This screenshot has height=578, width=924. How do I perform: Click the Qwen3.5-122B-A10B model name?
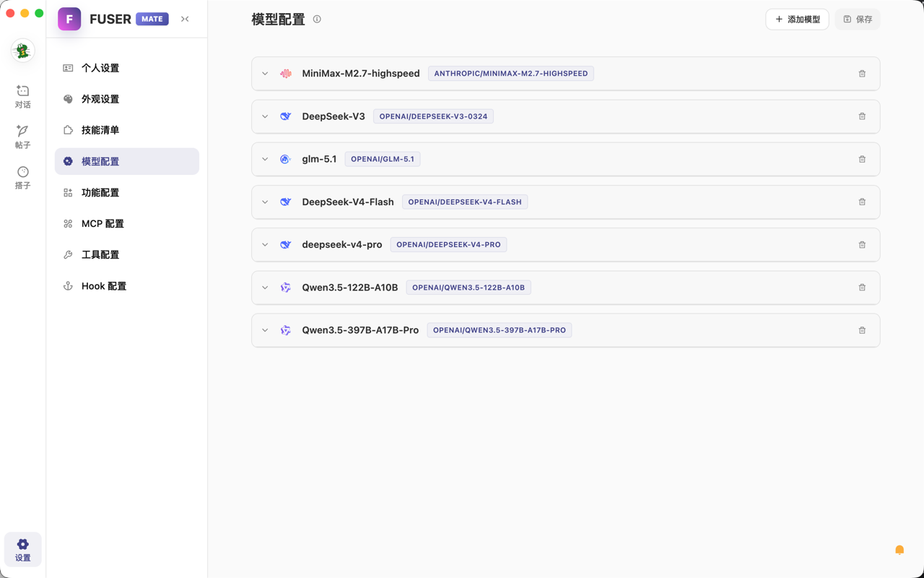tap(350, 288)
